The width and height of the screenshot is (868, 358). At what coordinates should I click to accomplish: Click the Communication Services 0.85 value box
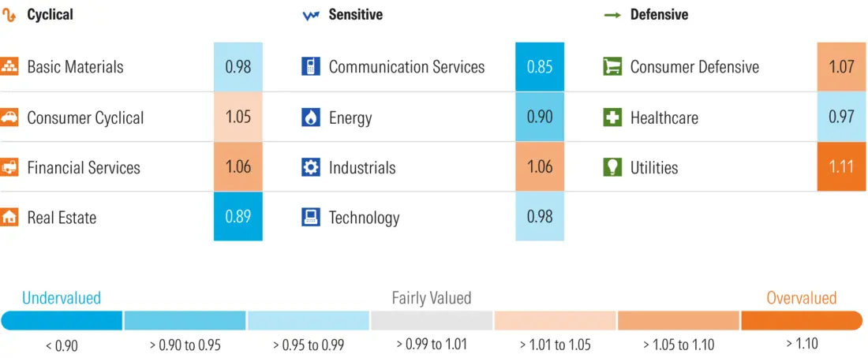click(x=540, y=67)
